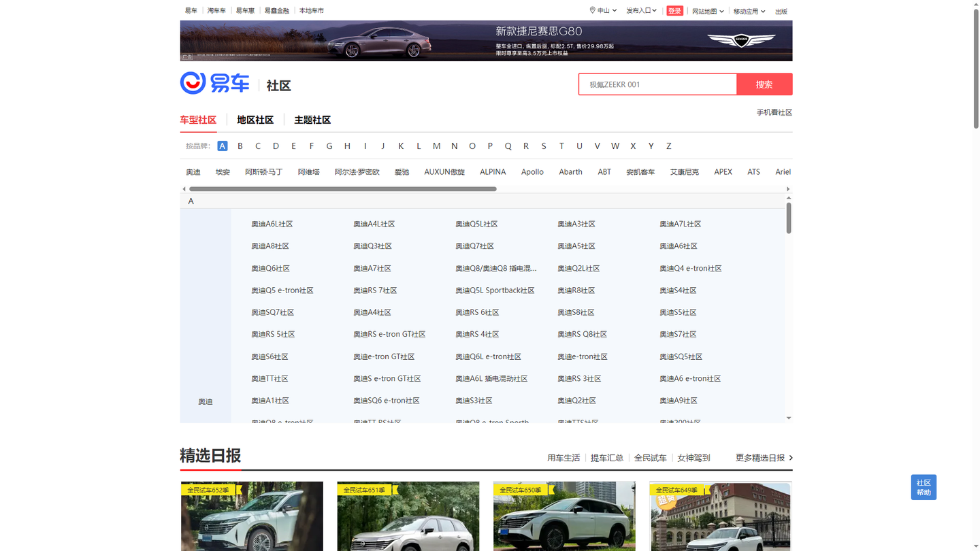Open 奥迪TT社区
The height and width of the screenshot is (551, 980).
coord(269,378)
